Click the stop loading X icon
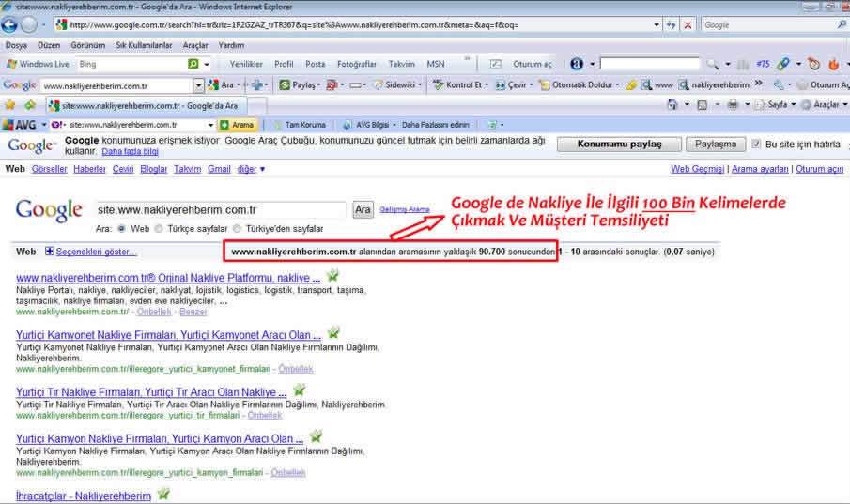Viewport: 850px width, 504px height. click(688, 25)
